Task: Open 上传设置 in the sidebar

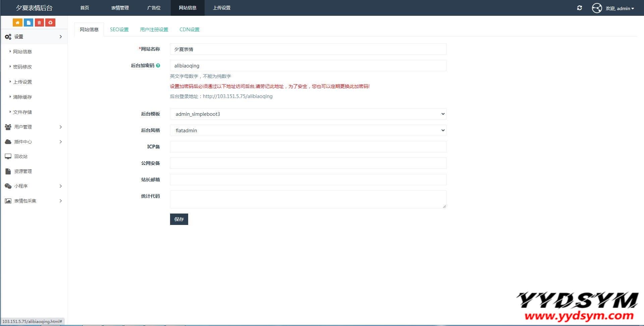Action: (22, 82)
